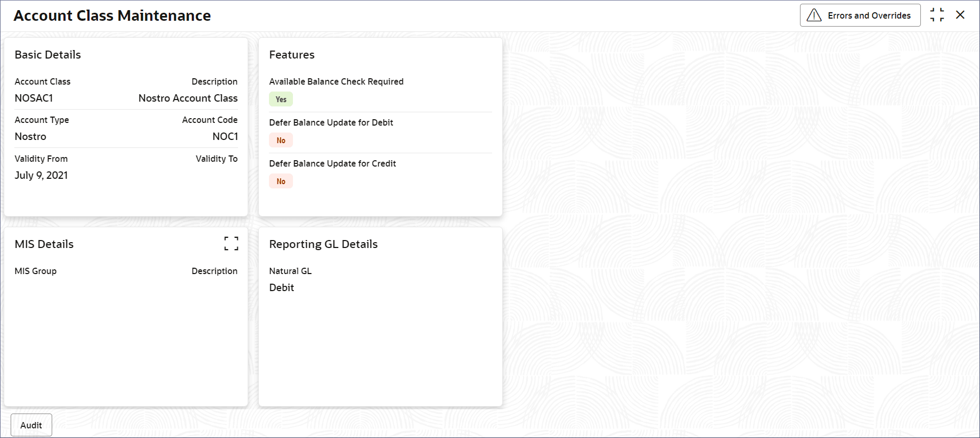Viewport: 980px width, 438px height.
Task: Click the NOSAC1 account class value
Action: pyautogui.click(x=34, y=98)
